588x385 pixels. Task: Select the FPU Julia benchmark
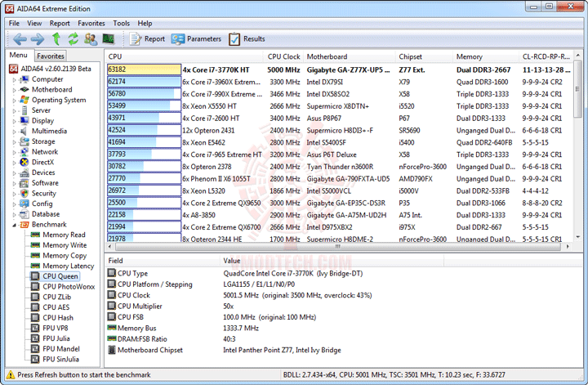tap(56, 338)
